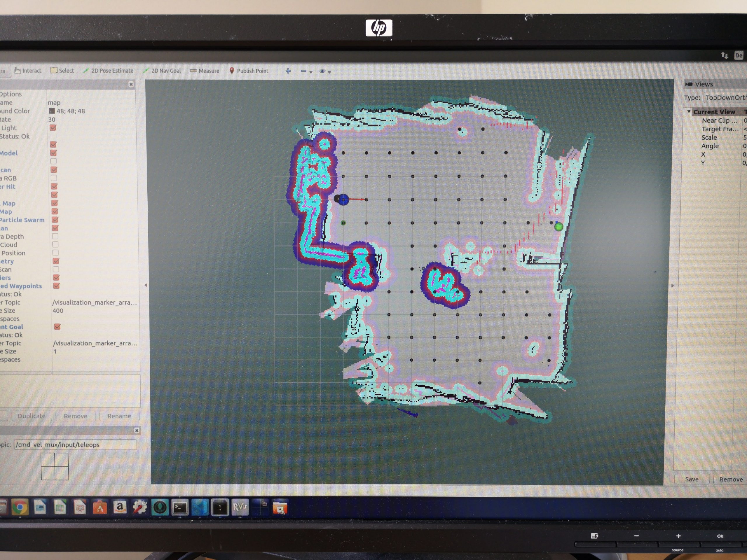The image size is (747, 560).
Task: Click the blue plus add-tool icon
Action: pos(288,71)
